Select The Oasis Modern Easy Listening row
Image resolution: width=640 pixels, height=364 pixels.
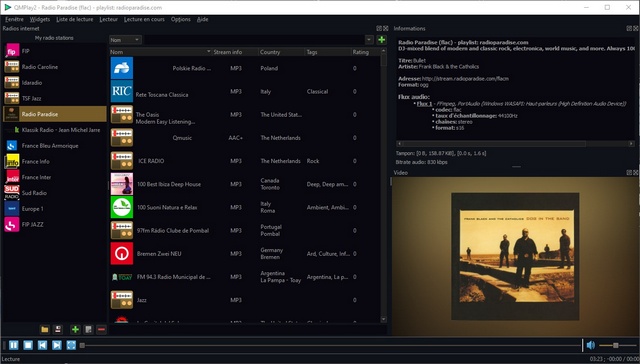point(244,115)
